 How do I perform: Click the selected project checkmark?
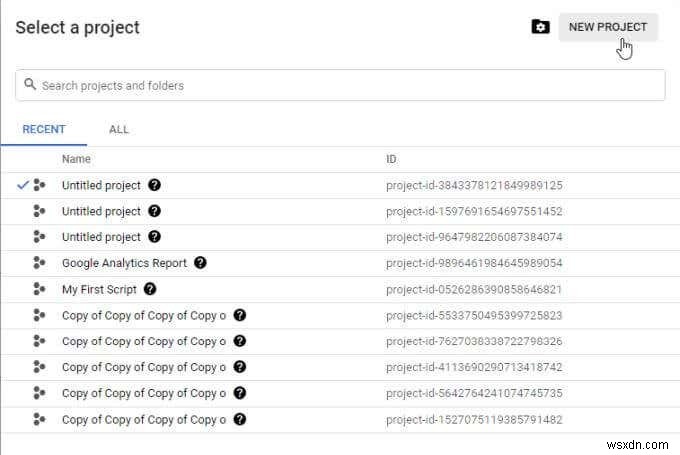(23, 185)
